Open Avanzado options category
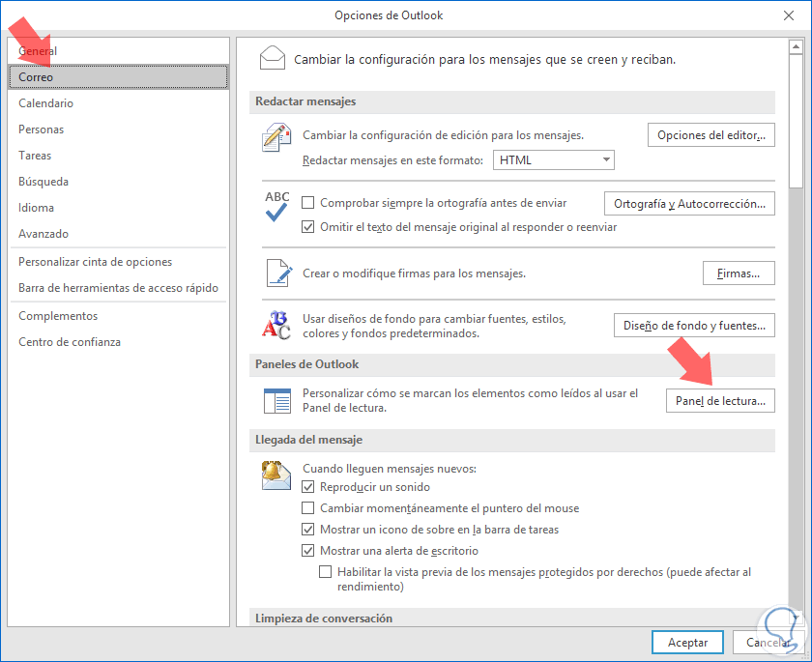Screen dimensions: 812x662 (118, 234)
